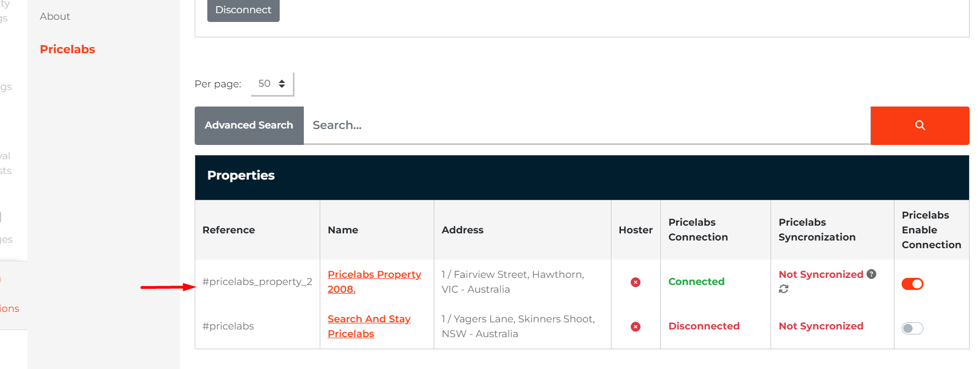Open the Pricelabs Property 2008 link
Viewport: 980px width, 369px height.
tap(375, 282)
